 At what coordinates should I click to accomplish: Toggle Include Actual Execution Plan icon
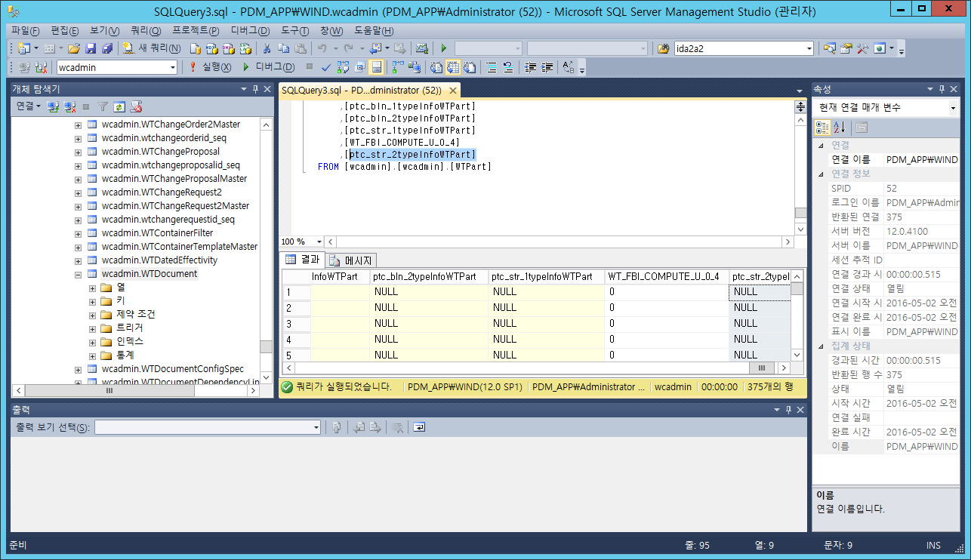tap(397, 67)
